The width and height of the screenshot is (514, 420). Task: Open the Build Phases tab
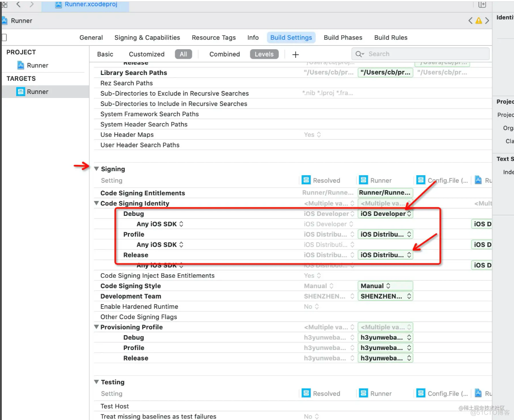(x=343, y=37)
